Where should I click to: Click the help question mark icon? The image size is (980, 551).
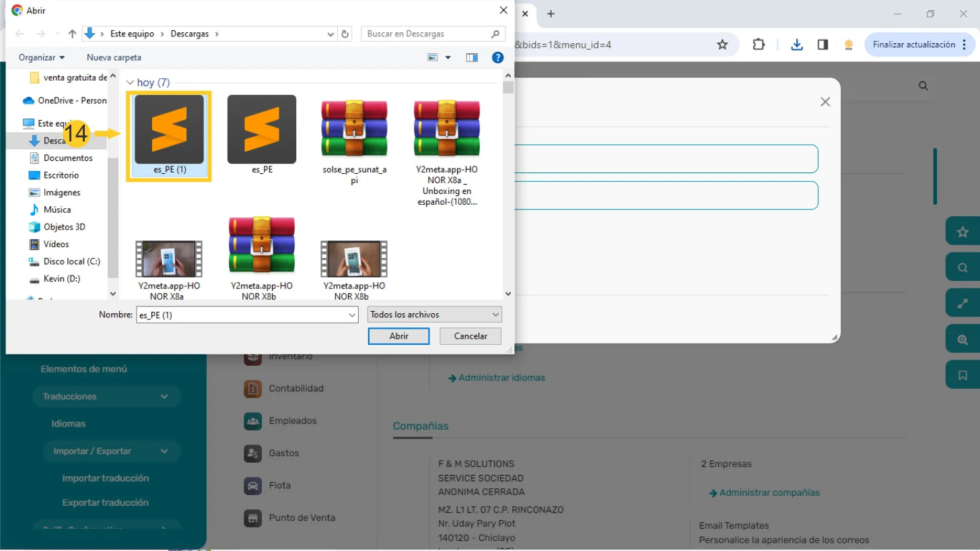[497, 58]
